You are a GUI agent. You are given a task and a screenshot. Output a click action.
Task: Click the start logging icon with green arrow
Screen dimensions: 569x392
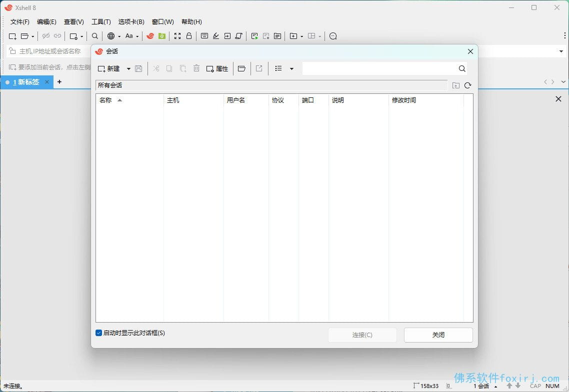pos(254,36)
